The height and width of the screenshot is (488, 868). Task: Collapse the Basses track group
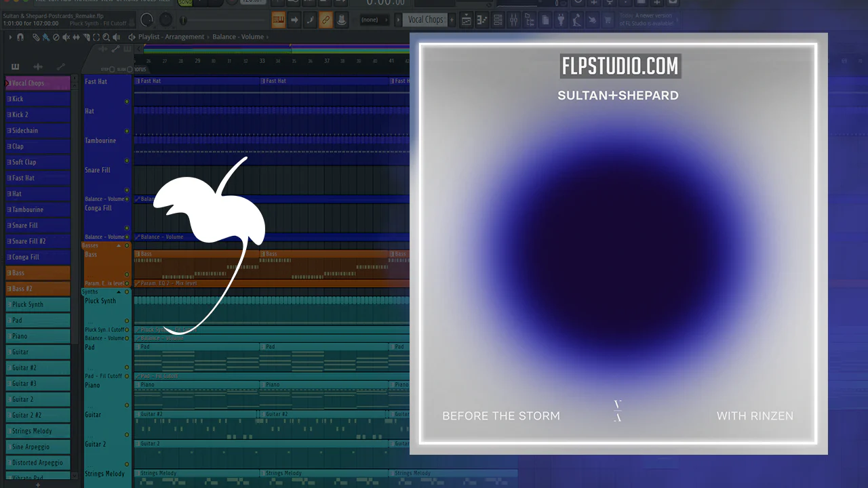point(119,245)
